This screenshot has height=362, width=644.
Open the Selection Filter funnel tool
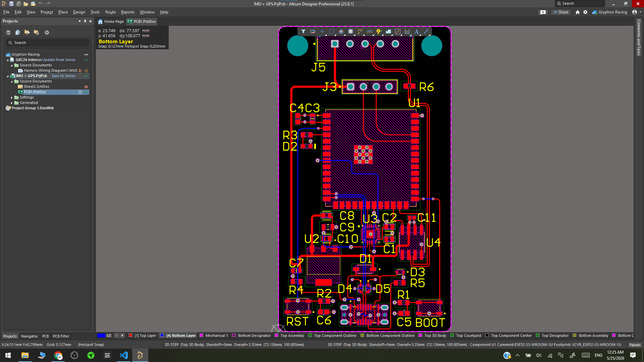click(303, 32)
